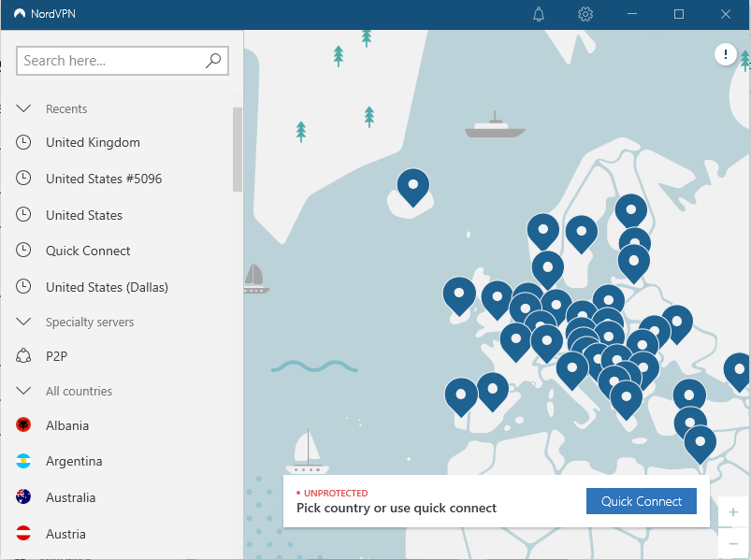Collapse the Recents section chevron
751x560 pixels.
24,108
